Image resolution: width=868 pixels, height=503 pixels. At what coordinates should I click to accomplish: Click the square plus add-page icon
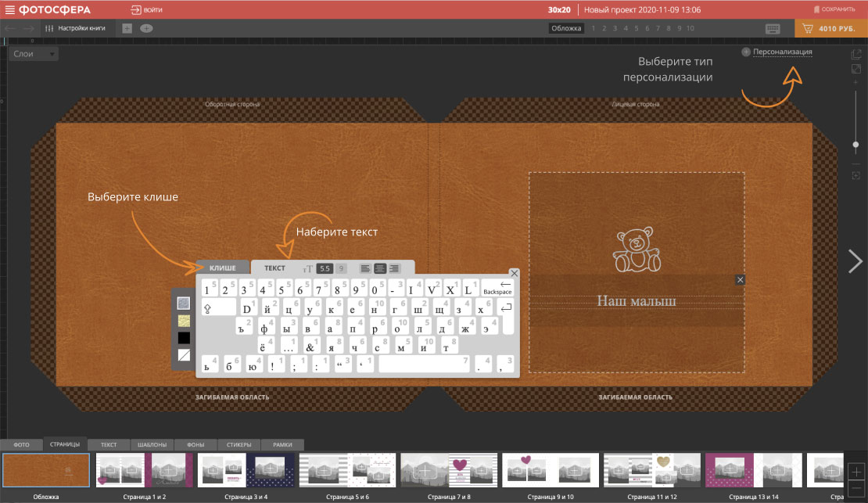point(127,28)
